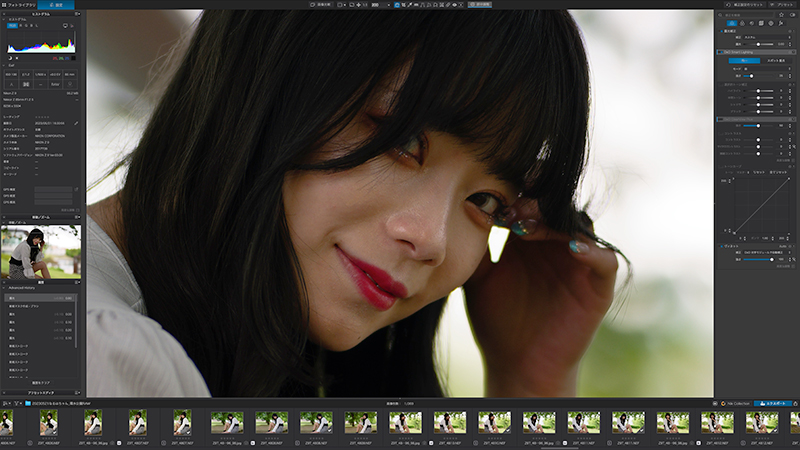Viewport: 800px width, 450px height.
Task: Toggle the Tone Curve correction on/off
Action: coord(720,166)
